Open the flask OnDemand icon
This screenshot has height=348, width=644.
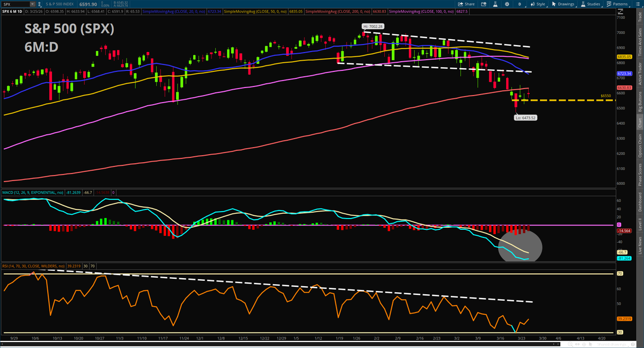pos(495,4)
